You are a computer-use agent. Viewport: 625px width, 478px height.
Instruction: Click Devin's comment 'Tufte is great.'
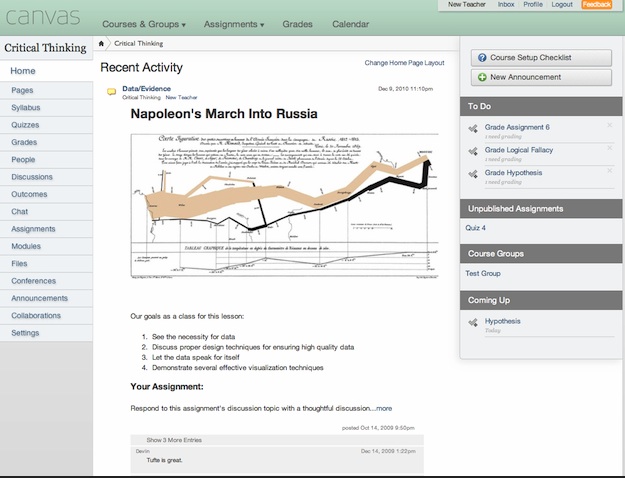pos(164,460)
